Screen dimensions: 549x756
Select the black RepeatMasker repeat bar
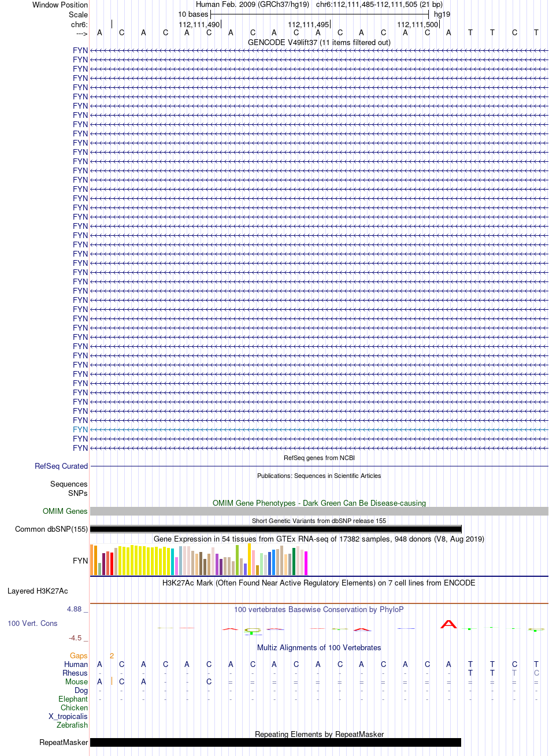[276, 742]
